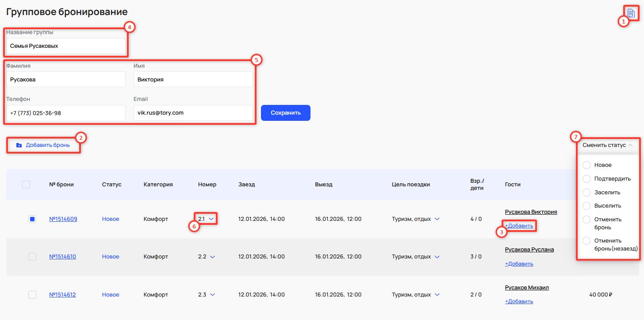Select the Заселить status radio option
The width and height of the screenshot is (644, 320).
pos(586,193)
